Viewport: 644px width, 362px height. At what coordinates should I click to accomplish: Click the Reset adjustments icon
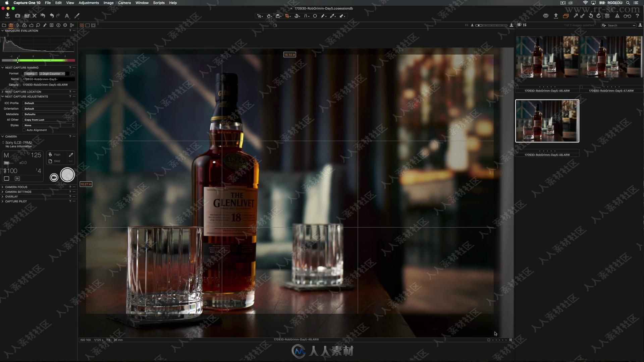[43, 16]
